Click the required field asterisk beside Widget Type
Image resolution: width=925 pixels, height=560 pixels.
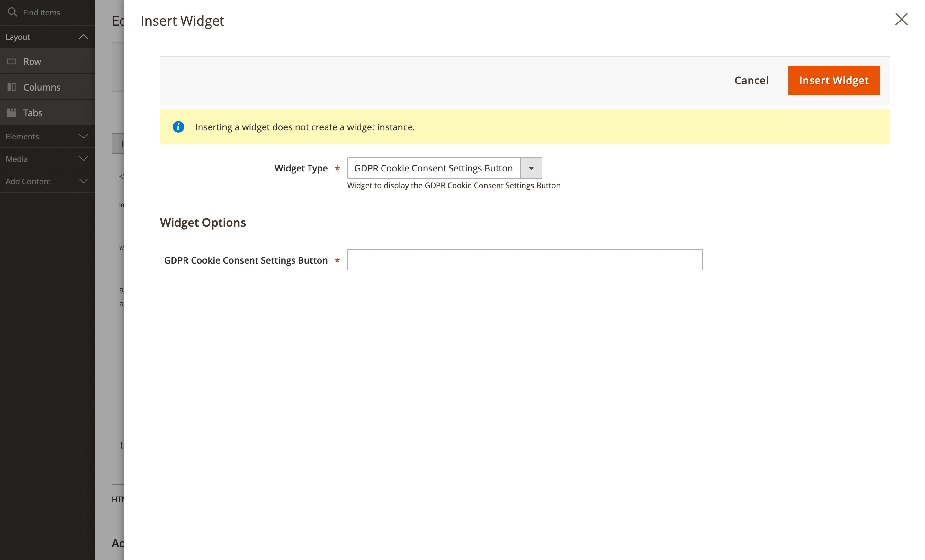[337, 169]
